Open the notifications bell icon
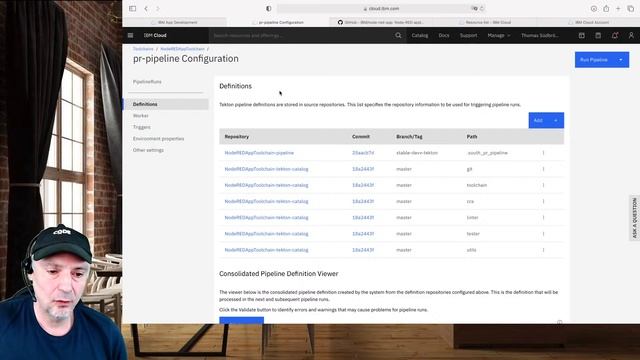Screen dimensions: 640x360 pyautogui.click(x=615, y=36)
